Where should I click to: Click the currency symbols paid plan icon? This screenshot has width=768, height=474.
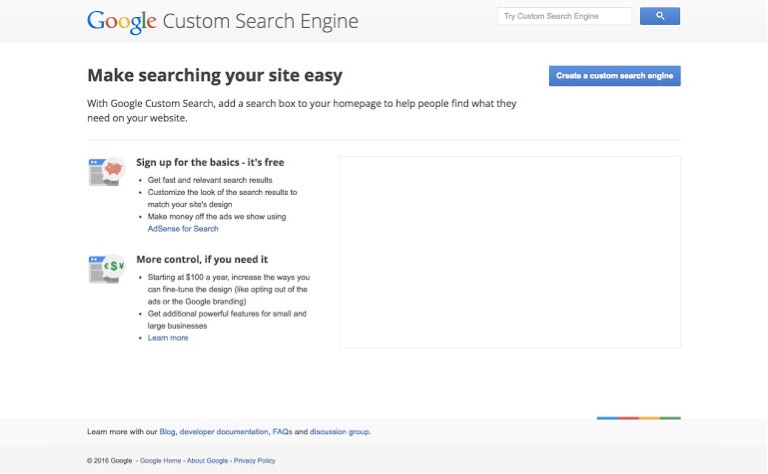pyautogui.click(x=107, y=268)
